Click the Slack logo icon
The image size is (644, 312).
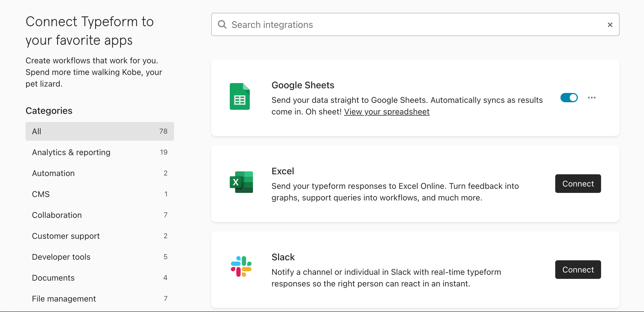pyautogui.click(x=241, y=266)
